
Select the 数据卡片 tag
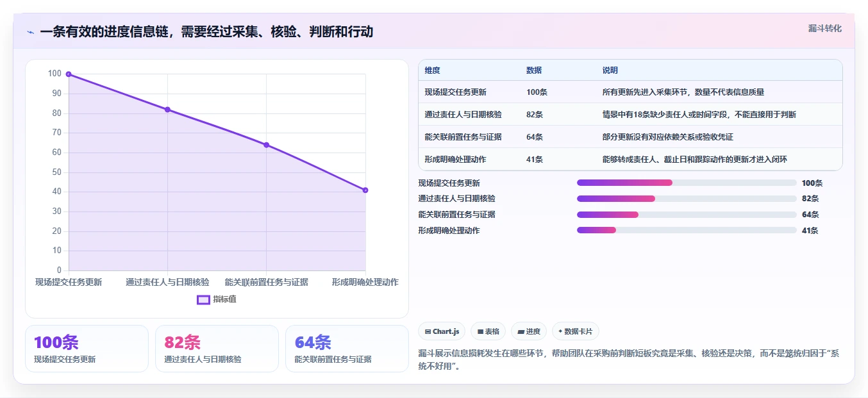(x=576, y=331)
